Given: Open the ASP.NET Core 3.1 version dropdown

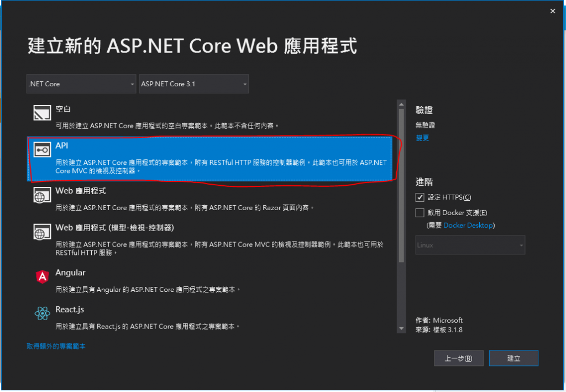Looking at the screenshot, I should [194, 83].
